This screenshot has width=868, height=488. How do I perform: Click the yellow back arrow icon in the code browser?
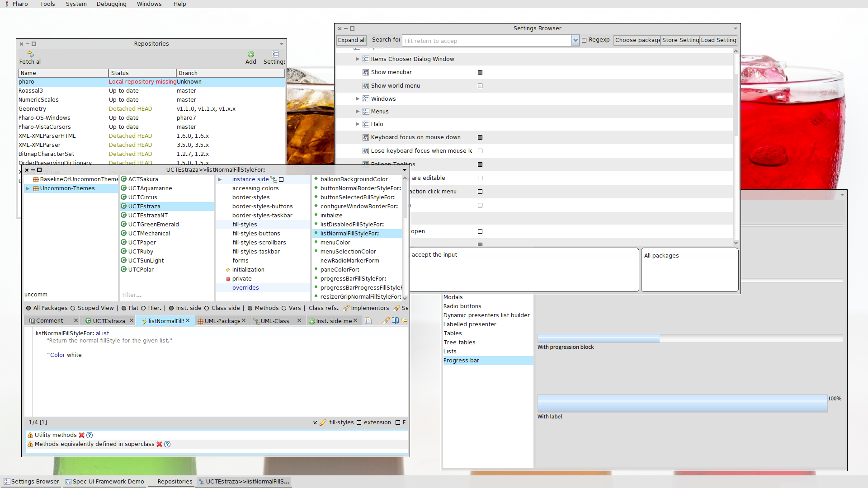pyautogui.click(x=404, y=321)
